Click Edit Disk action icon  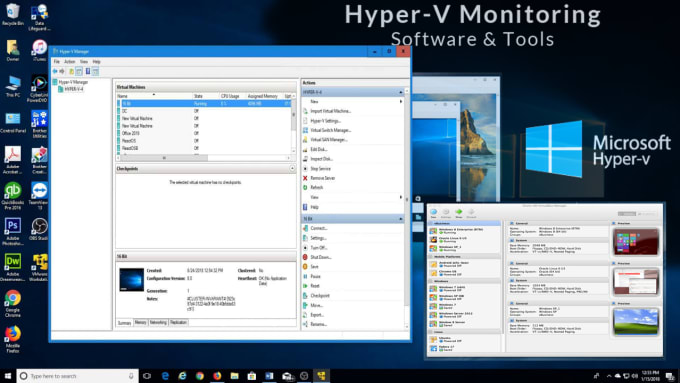point(305,149)
